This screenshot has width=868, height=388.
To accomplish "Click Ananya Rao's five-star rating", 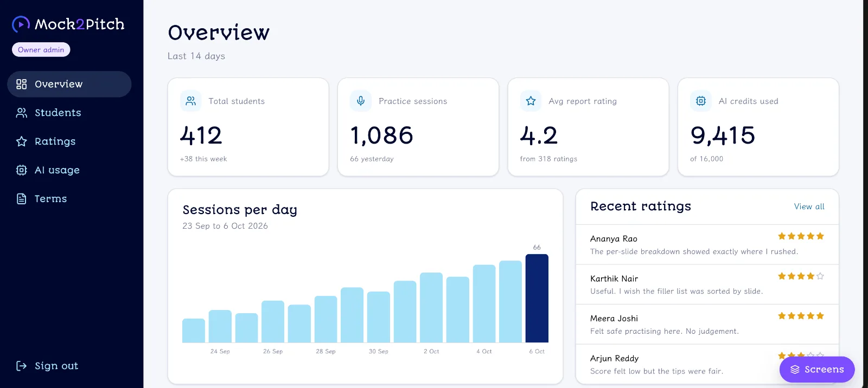I will coord(801,236).
